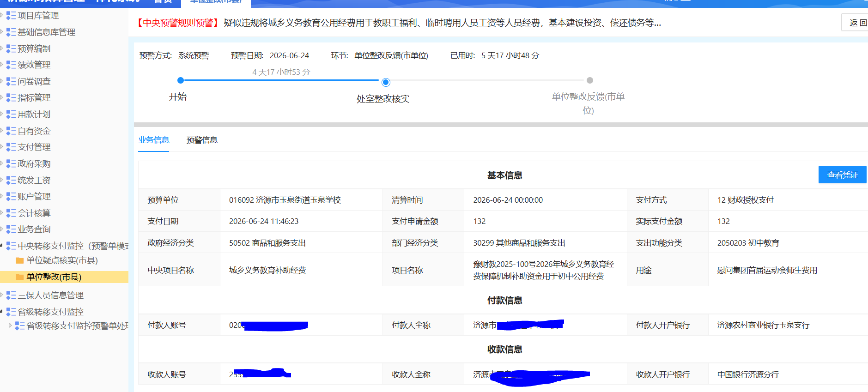Click the 查看凭证 button

coord(842,175)
